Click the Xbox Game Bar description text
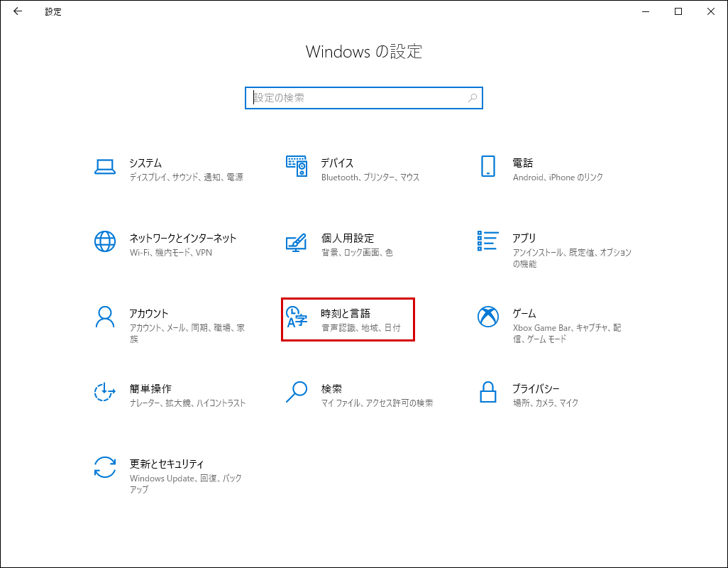Viewport: 728px width, 568px height. click(x=567, y=333)
